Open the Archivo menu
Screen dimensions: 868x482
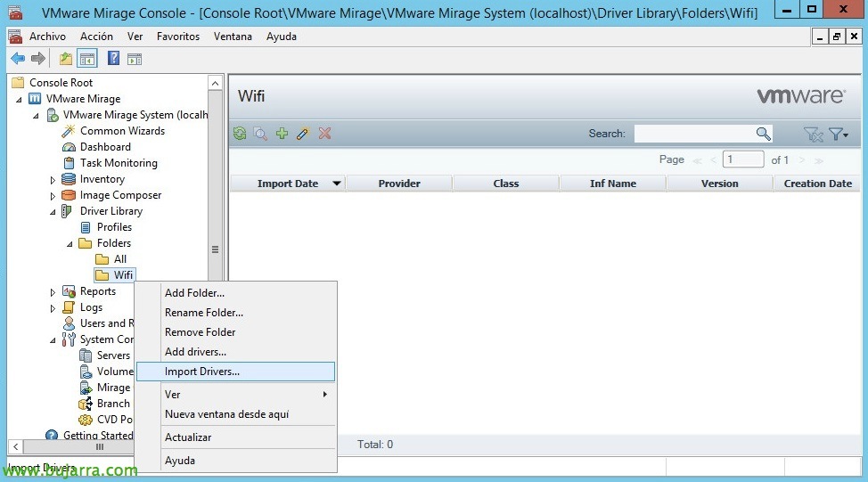tap(47, 37)
